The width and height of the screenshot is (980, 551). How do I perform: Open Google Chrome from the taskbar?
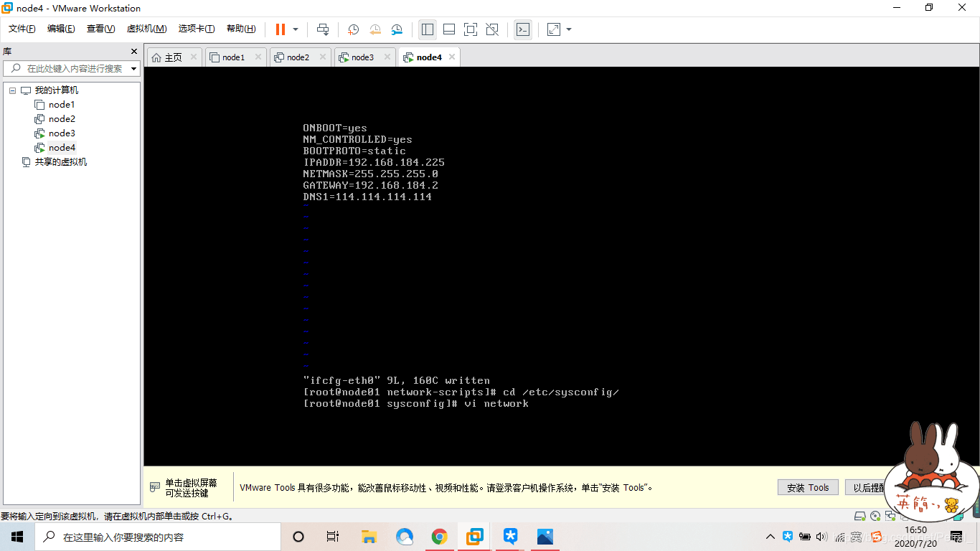(x=439, y=537)
